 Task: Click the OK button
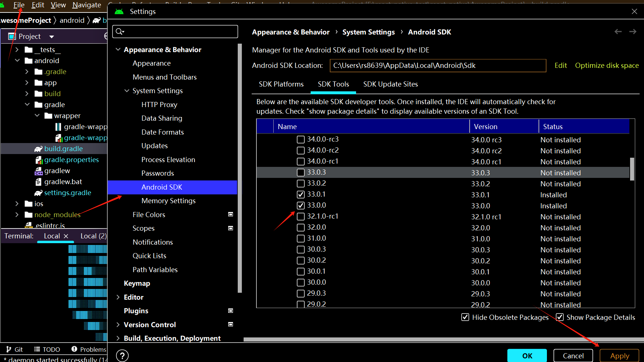click(x=527, y=356)
